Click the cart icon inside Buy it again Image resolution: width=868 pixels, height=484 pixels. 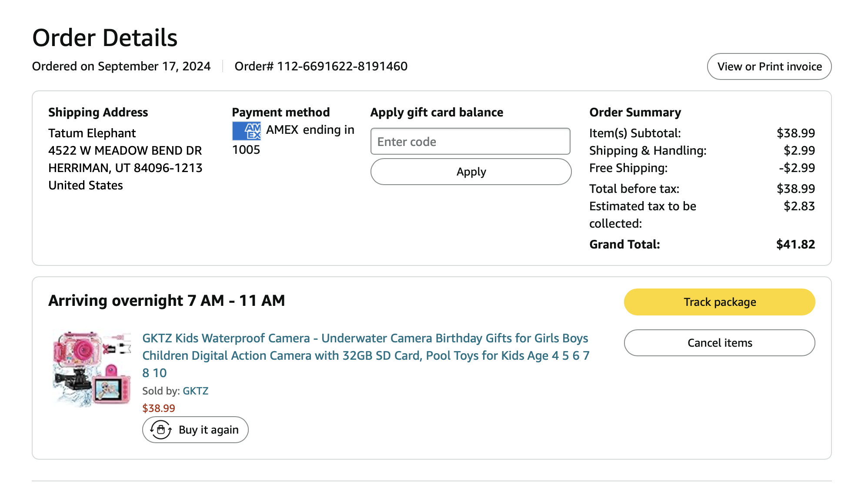pos(161,430)
